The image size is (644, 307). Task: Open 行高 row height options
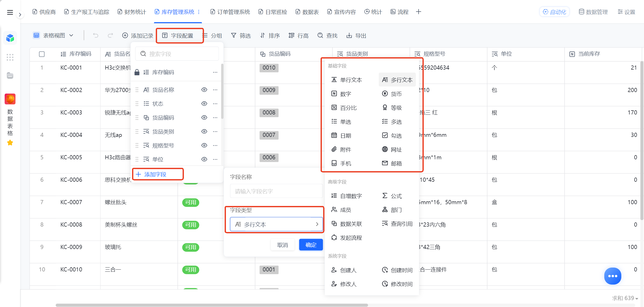tap(299, 35)
